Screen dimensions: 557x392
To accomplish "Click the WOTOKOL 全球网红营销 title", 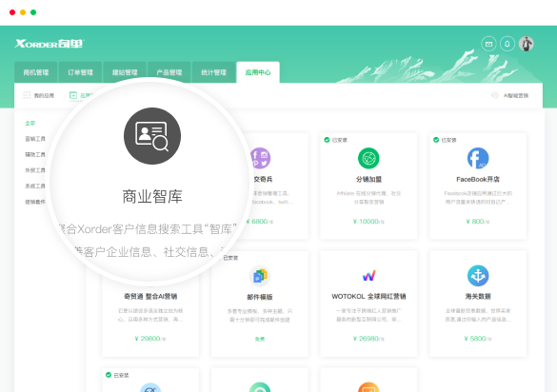I will (x=368, y=296).
